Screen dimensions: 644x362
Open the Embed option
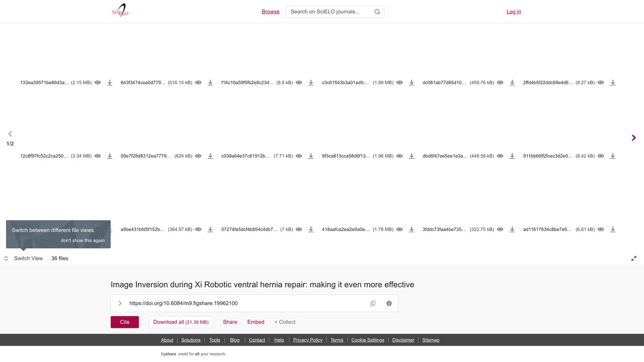pos(256,322)
